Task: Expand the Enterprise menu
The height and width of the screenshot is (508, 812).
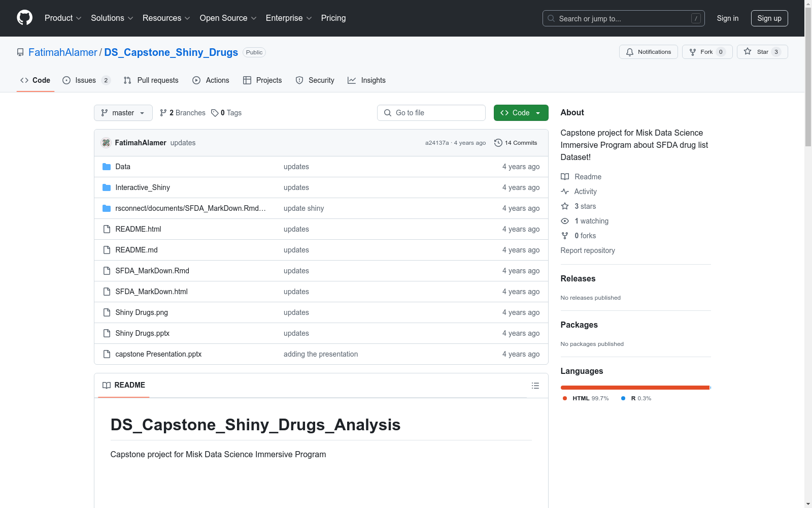Action: click(289, 18)
